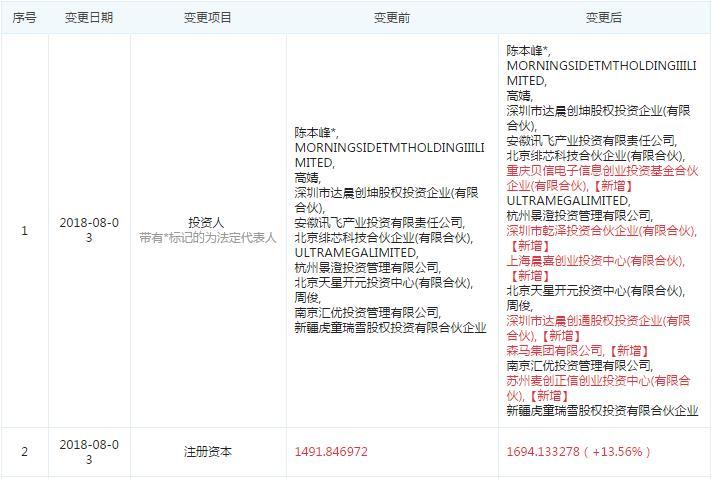Click MORNINGSIDETMTHOLDINGIIILIMITED in the 变更前 column

[390, 155]
